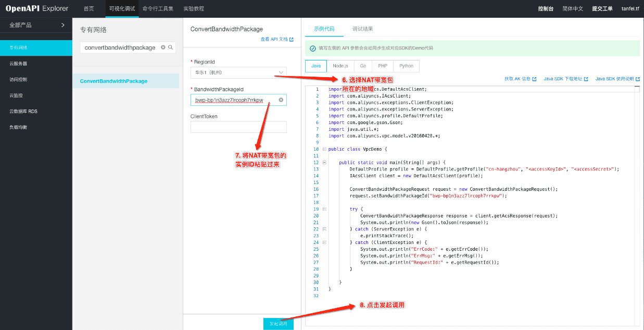The height and width of the screenshot is (330, 644).
Task: Collapse code fold at line 10
Action: [324, 149]
